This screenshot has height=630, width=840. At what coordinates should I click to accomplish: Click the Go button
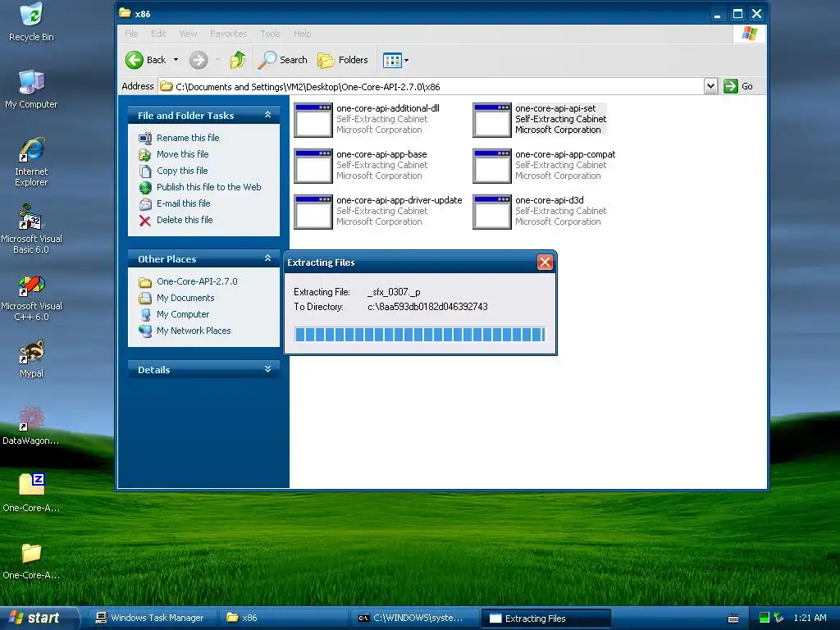[738, 86]
